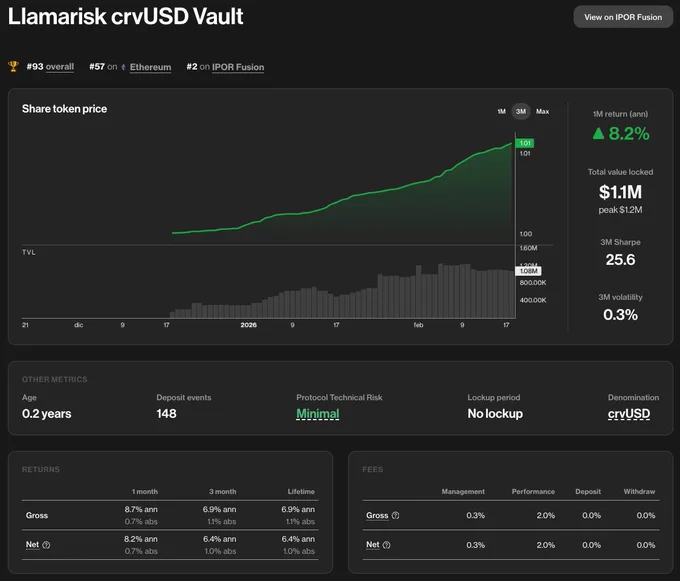Click the $1.1M total value locked

coord(620,192)
